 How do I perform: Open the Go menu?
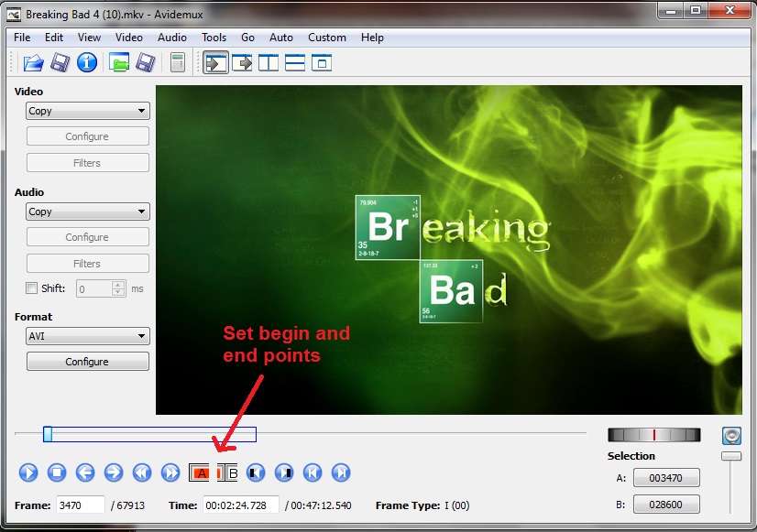click(x=247, y=38)
